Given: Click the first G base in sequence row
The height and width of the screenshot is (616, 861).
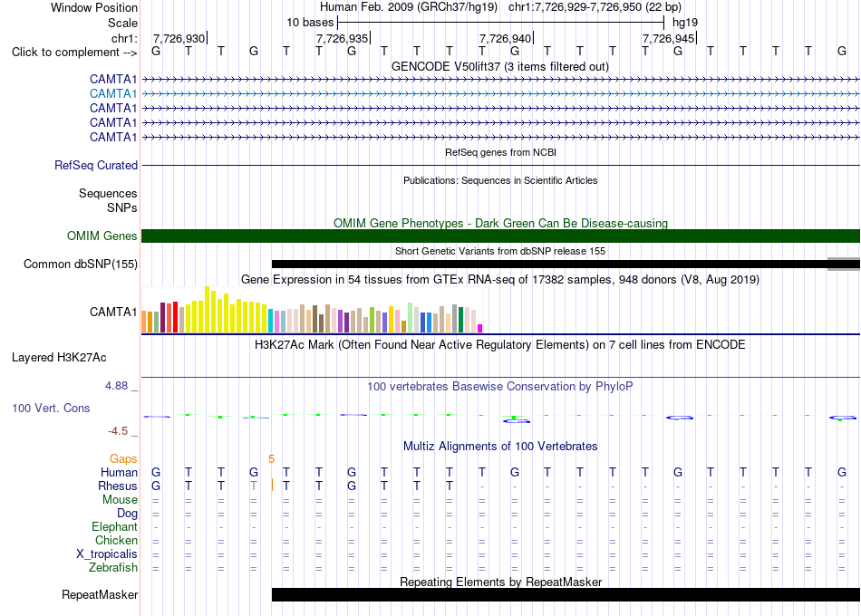Looking at the screenshot, I should point(156,51).
